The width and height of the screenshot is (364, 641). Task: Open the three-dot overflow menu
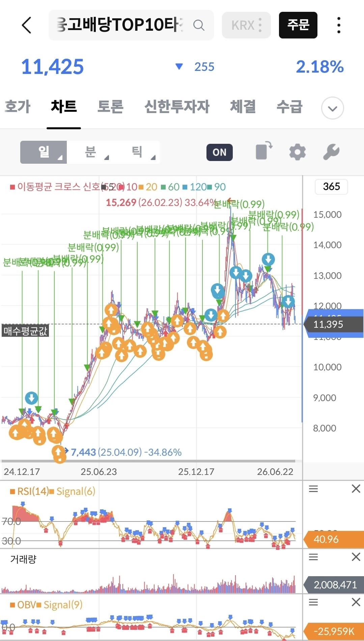click(339, 25)
